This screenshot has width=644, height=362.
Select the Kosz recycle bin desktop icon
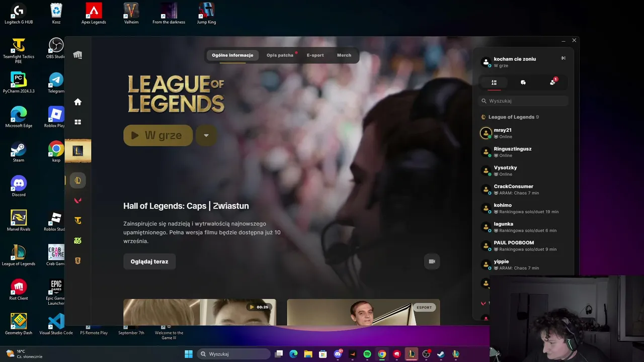click(x=56, y=14)
